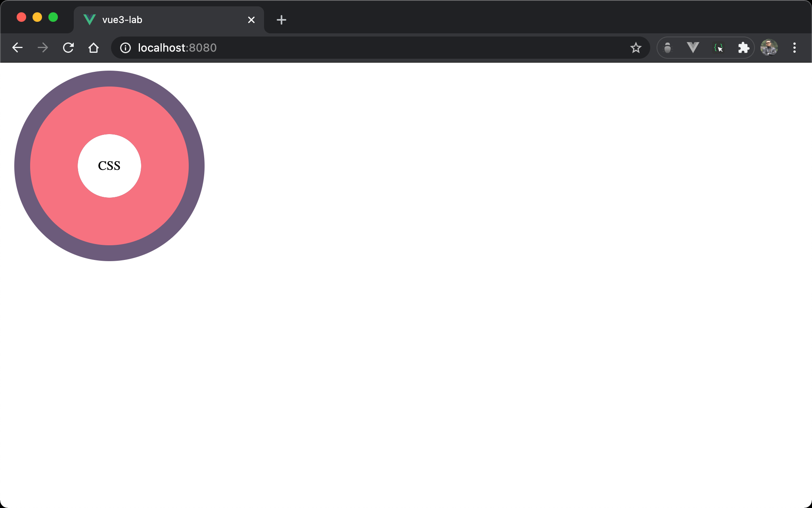Open the Vue devtools extension
Screen dimensions: 812x508
[x=693, y=48]
